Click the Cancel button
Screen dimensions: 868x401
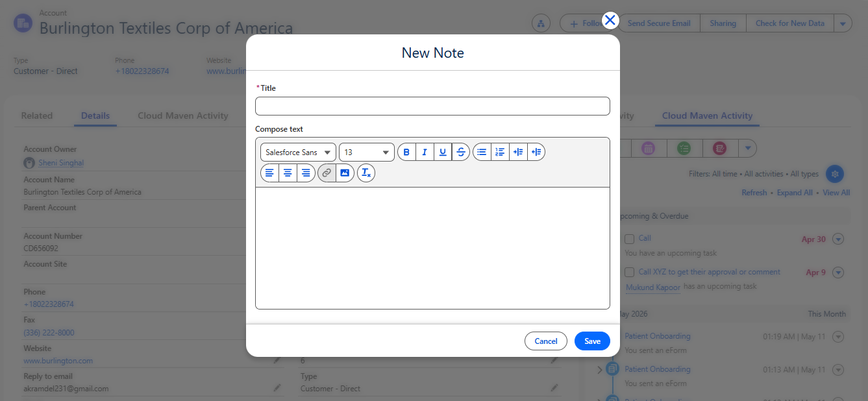coord(546,341)
